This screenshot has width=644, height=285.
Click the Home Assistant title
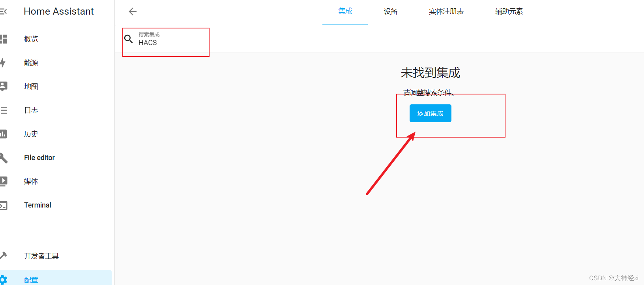click(x=59, y=11)
